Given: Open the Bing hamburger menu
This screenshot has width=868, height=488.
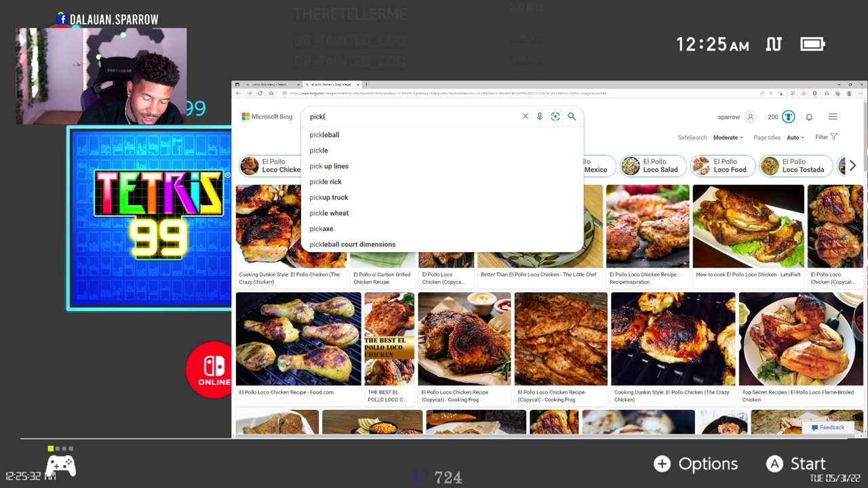Looking at the screenshot, I should [833, 117].
